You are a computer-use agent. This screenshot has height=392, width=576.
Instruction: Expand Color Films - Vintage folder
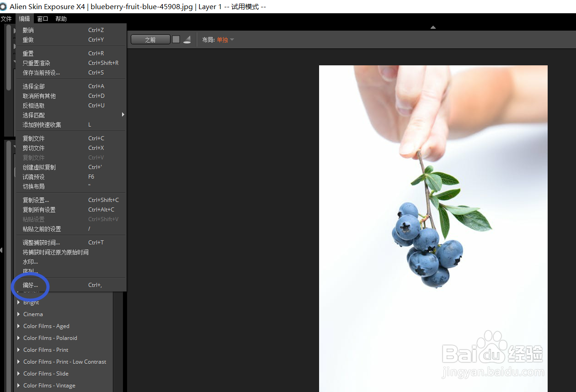coord(18,386)
